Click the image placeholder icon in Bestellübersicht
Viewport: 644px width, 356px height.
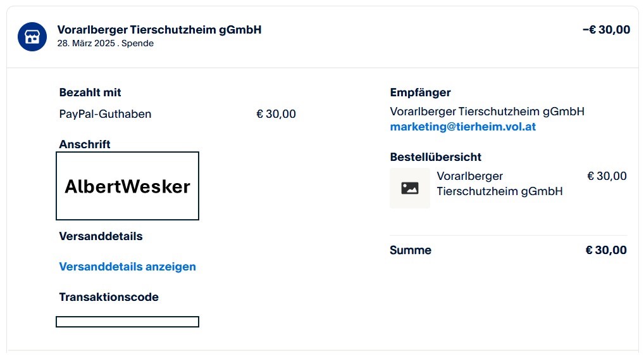click(x=409, y=188)
